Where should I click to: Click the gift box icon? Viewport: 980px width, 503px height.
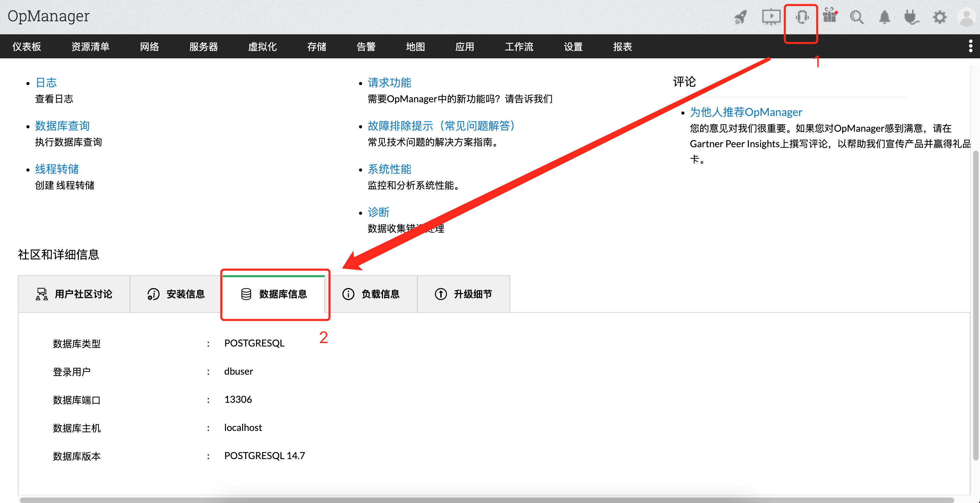tap(830, 15)
